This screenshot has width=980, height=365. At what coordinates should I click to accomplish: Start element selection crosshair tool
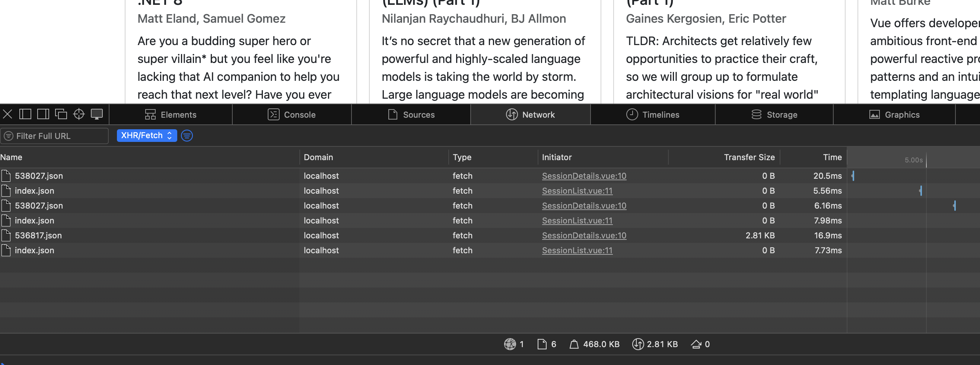pos(79,114)
